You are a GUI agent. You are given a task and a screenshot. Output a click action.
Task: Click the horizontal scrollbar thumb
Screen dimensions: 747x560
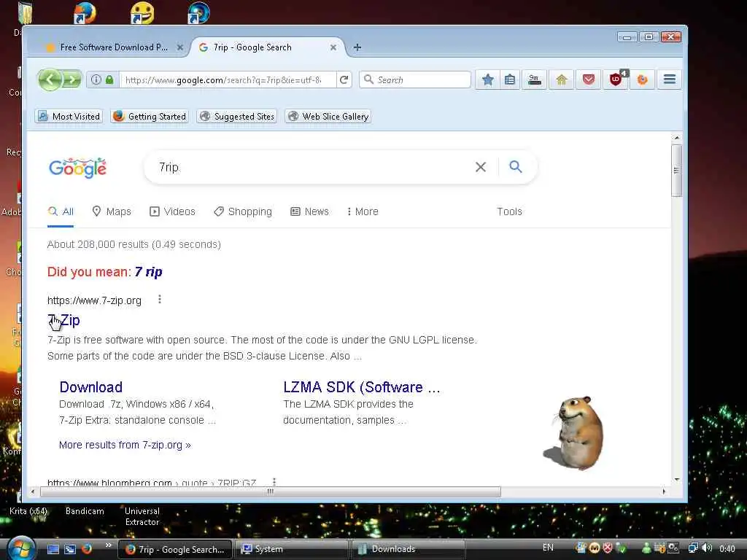[271, 491]
